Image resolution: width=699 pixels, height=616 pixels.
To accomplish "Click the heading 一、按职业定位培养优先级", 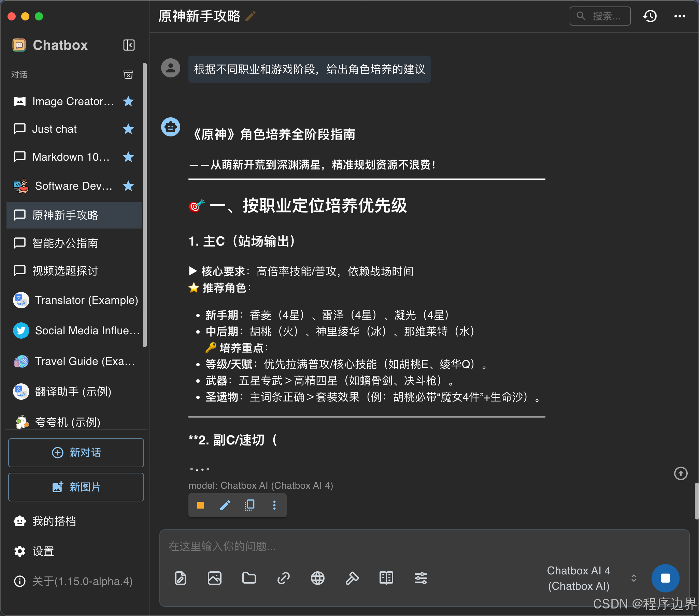I will click(x=298, y=206).
